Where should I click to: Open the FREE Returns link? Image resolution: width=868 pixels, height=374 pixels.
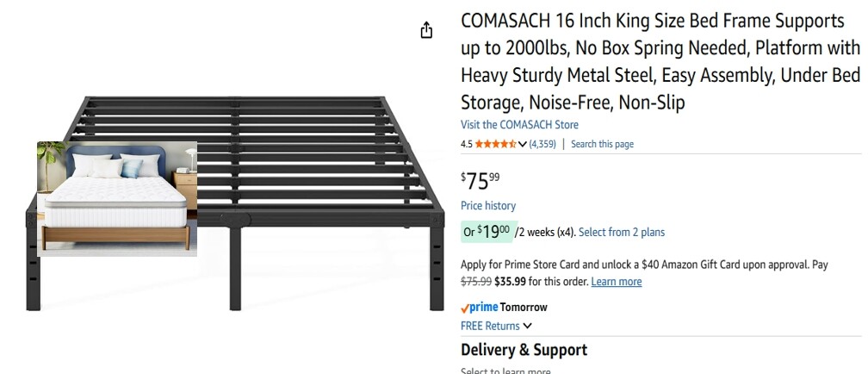tap(490, 326)
